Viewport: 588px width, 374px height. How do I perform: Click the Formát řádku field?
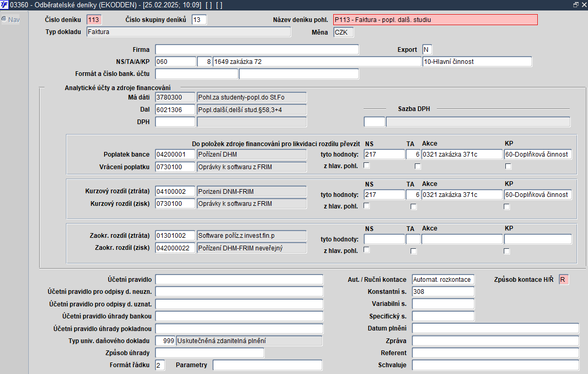(x=160, y=365)
